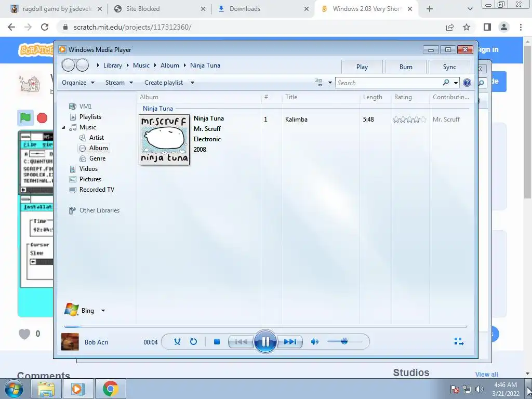
Task: Click the taskbar volume icon
Action: point(479,389)
